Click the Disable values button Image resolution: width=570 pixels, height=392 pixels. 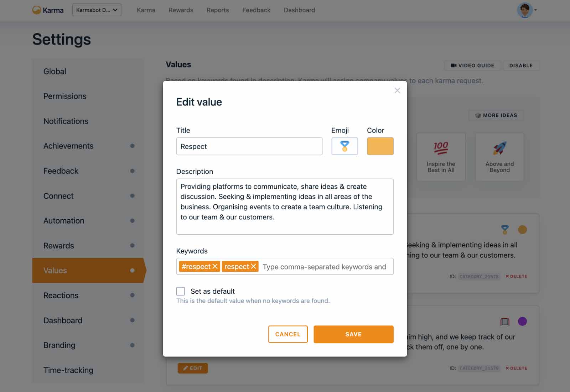pyautogui.click(x=520, y=66)
